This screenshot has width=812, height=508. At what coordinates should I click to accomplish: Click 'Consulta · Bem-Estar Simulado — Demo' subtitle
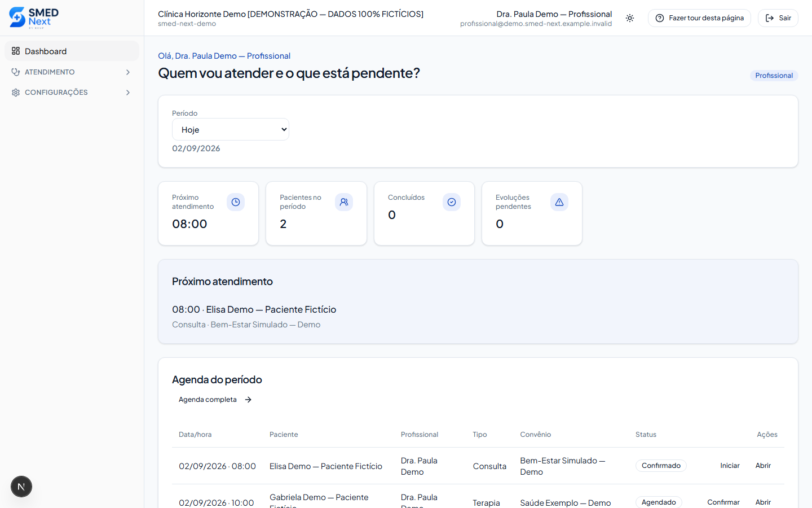pyautogui.click(x=246, y=325)
